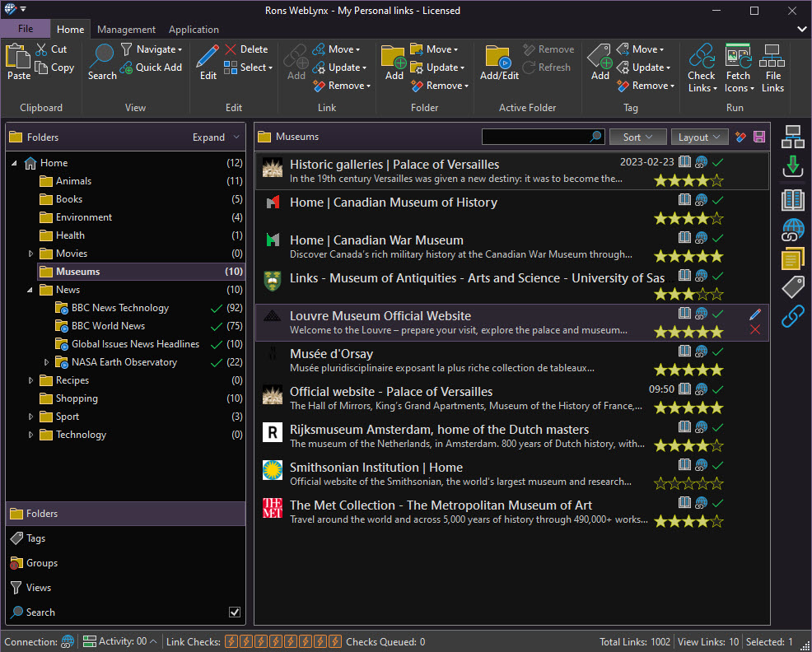Click the search input field above link list

pos(535,137)
